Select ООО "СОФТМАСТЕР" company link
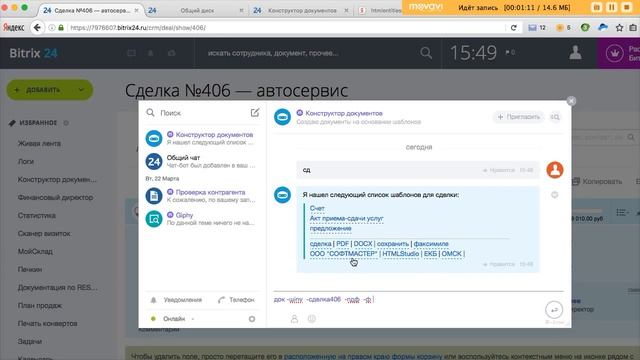640x360 pixels. [x=343, y=254]
